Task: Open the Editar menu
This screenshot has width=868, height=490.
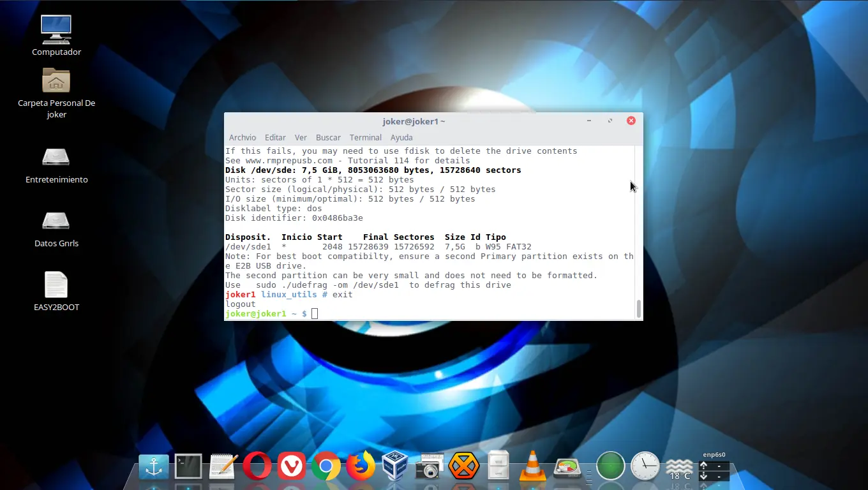Action: [275, 137]
